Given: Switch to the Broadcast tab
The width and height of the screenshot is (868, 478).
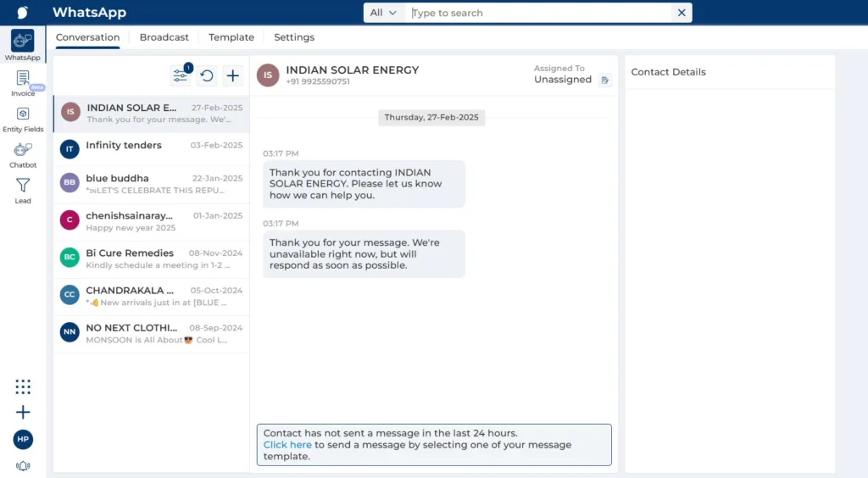Looking at the screenshot, I should [164, 37].
